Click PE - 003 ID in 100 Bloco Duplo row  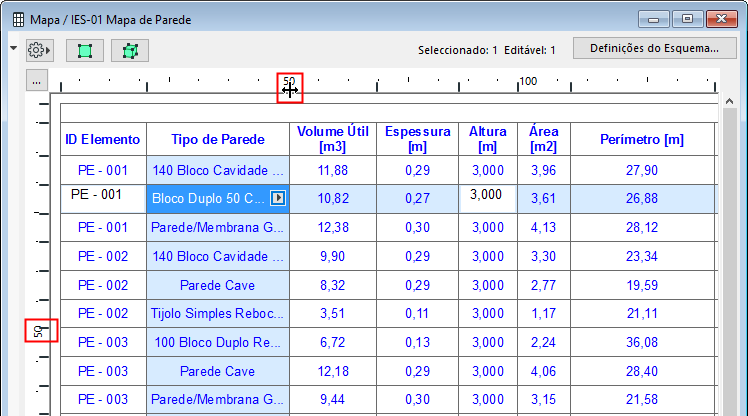point(103,342)
